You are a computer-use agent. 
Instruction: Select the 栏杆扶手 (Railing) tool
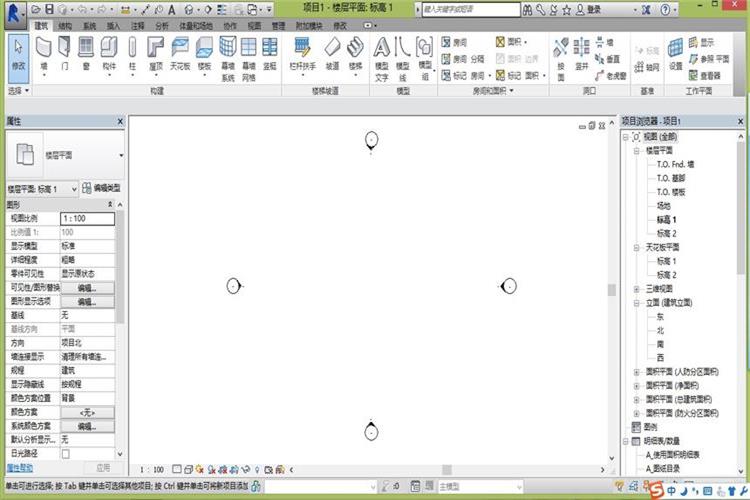302,55
